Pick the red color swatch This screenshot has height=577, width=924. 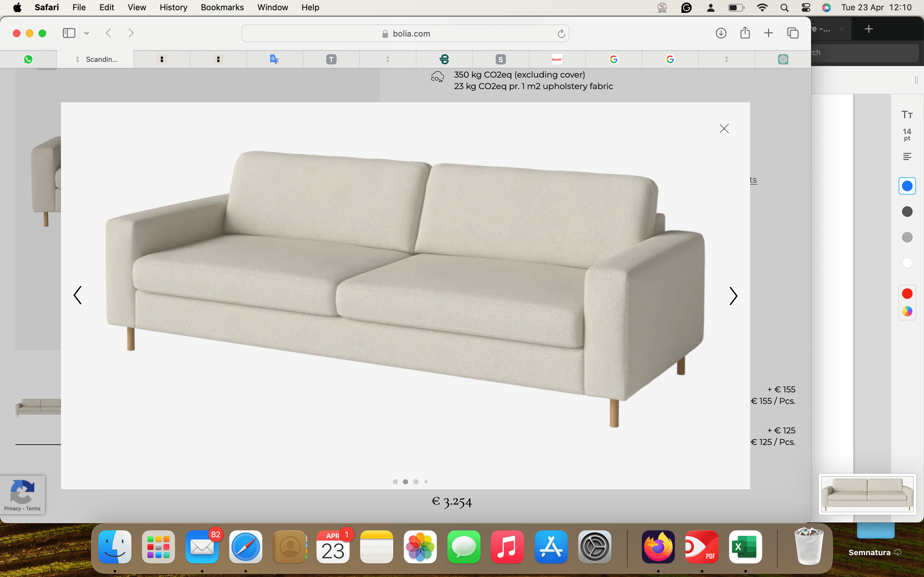click(x=907, y=293)
